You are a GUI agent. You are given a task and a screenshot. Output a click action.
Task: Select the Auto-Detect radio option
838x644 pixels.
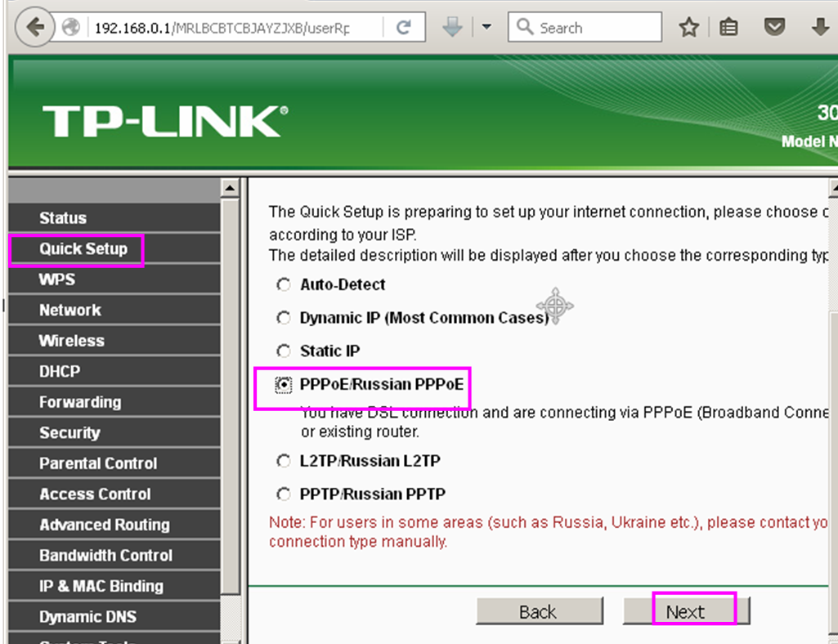(x=283, y=284)
